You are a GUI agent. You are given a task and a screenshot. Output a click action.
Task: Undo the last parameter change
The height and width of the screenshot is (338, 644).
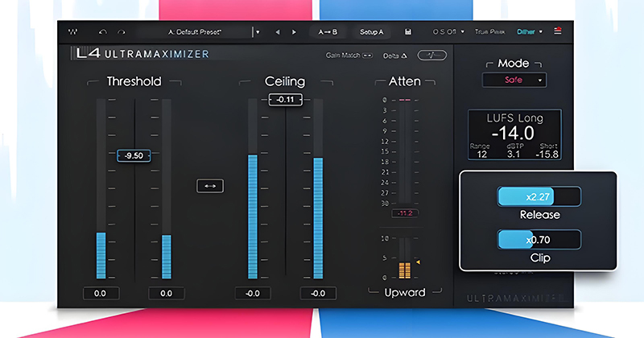tap(102, 32)
